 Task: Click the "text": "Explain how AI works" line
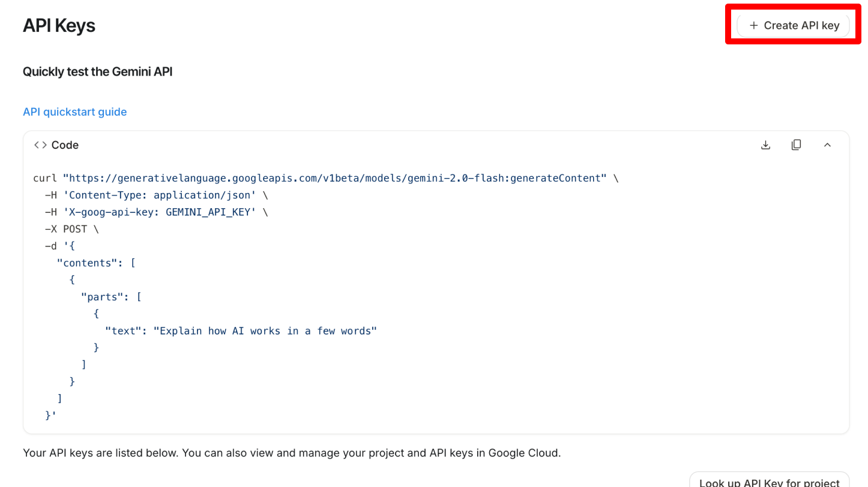[x=241, y=331]
